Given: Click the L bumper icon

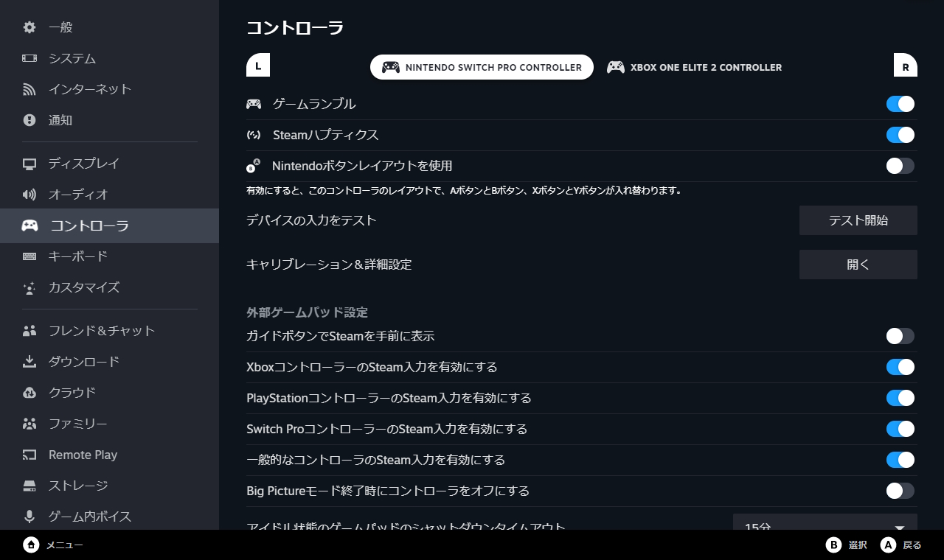Looking at the screenshot, I should click(258, 65).
